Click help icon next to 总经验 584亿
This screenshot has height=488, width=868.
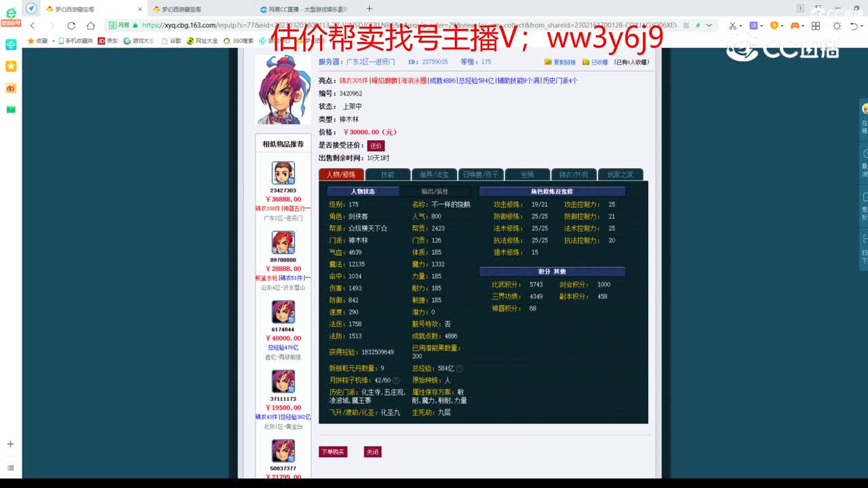[x=460, y=369]
